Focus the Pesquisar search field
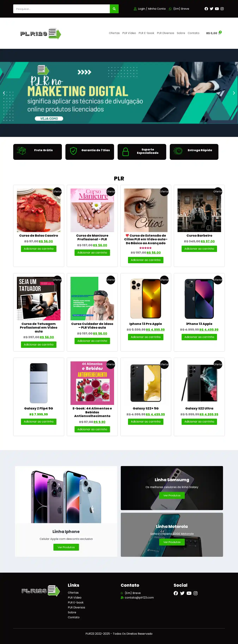This screenshot has height=644, width=238. [62, 9]
